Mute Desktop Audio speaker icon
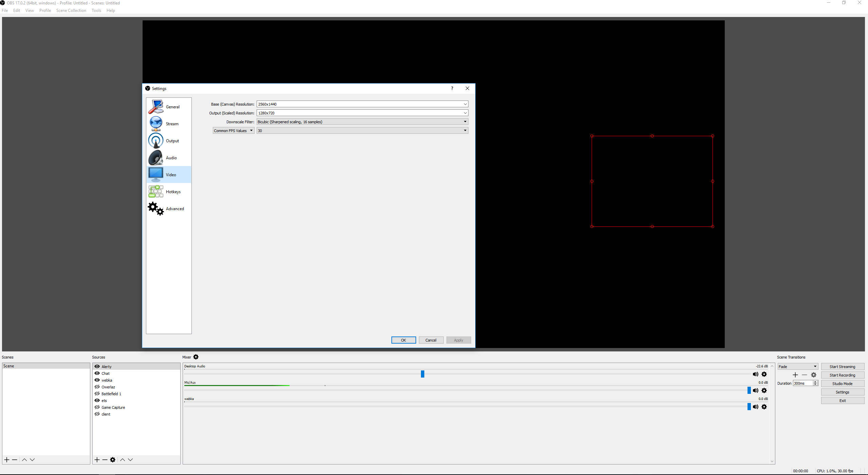Viewport: 868px width, 475px height. click(x=755, y=374)
